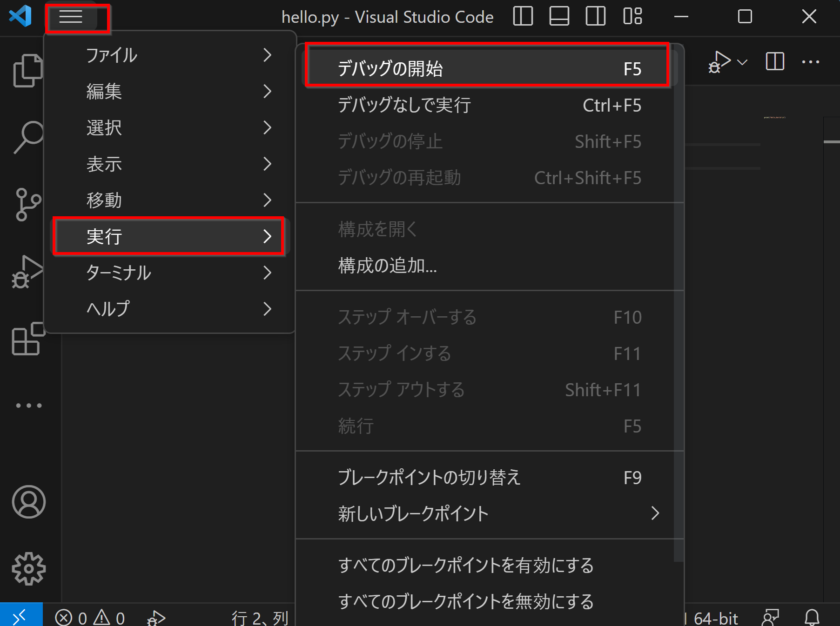Open the ターミナル menu
The image size is (840, 626).
coord(170,273)
